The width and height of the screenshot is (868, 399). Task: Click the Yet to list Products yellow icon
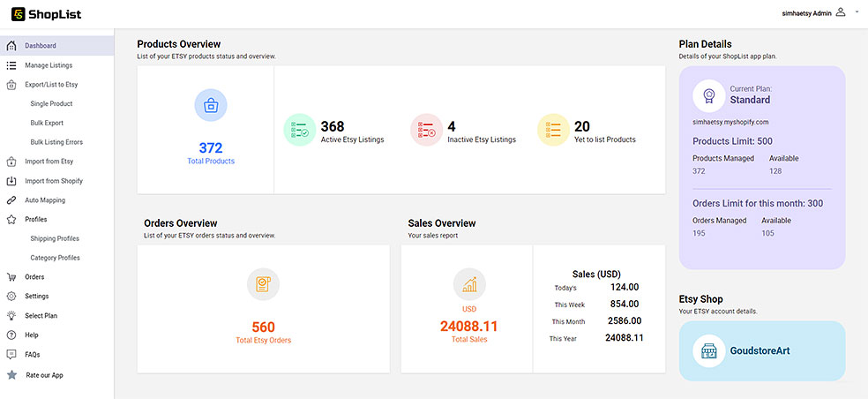(x=554, y=130)
